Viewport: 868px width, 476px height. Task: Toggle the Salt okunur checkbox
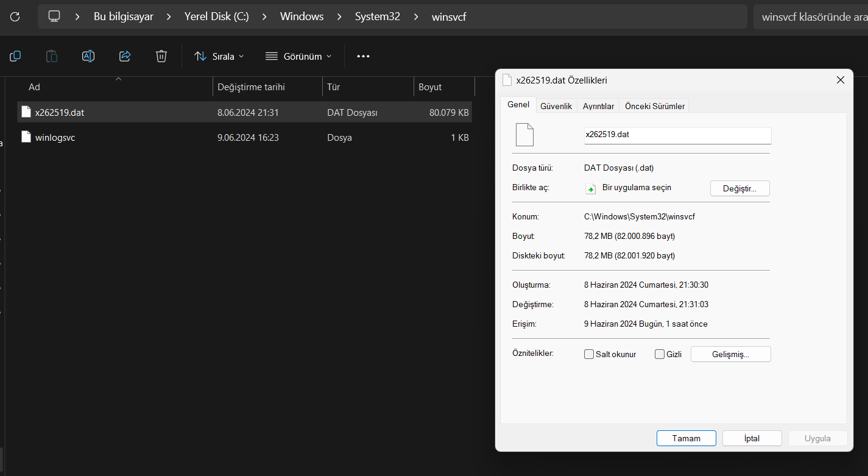(x=589, y=354)
